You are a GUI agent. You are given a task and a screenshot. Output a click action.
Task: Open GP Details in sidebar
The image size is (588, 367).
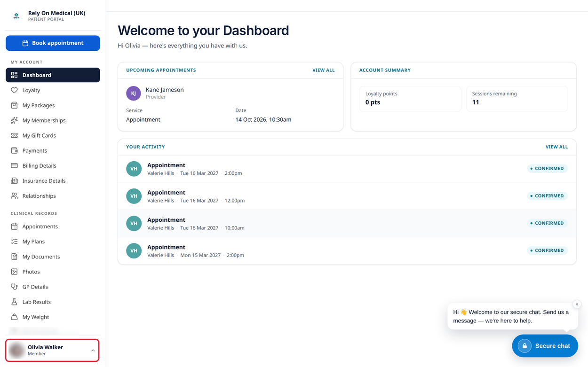pos(53,287)
